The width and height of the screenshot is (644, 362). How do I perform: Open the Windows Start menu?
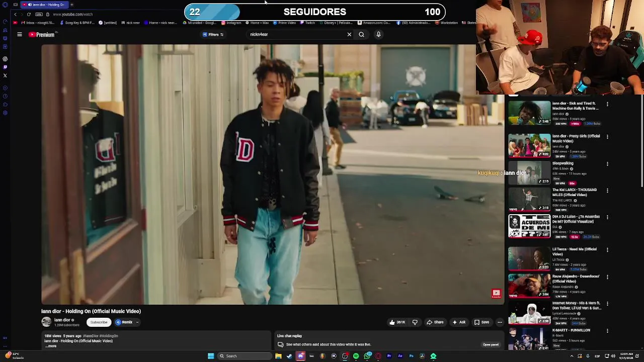point(211,356)
